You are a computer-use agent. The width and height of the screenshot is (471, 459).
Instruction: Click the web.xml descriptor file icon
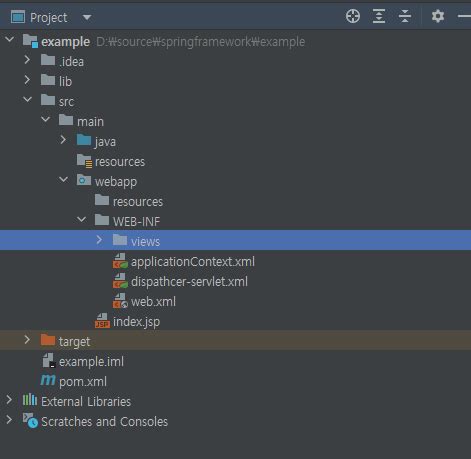[120, 301]
